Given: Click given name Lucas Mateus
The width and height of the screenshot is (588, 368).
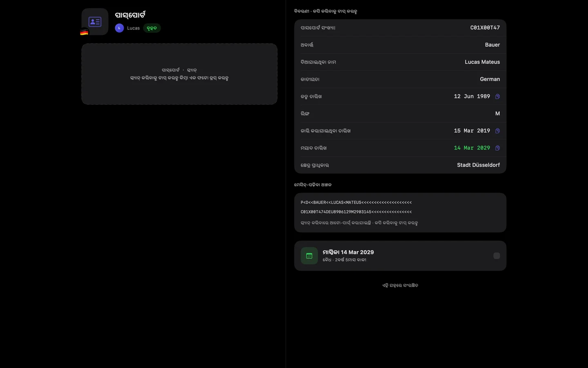Looking at the screenshot, I should click(x=482, y=62).
